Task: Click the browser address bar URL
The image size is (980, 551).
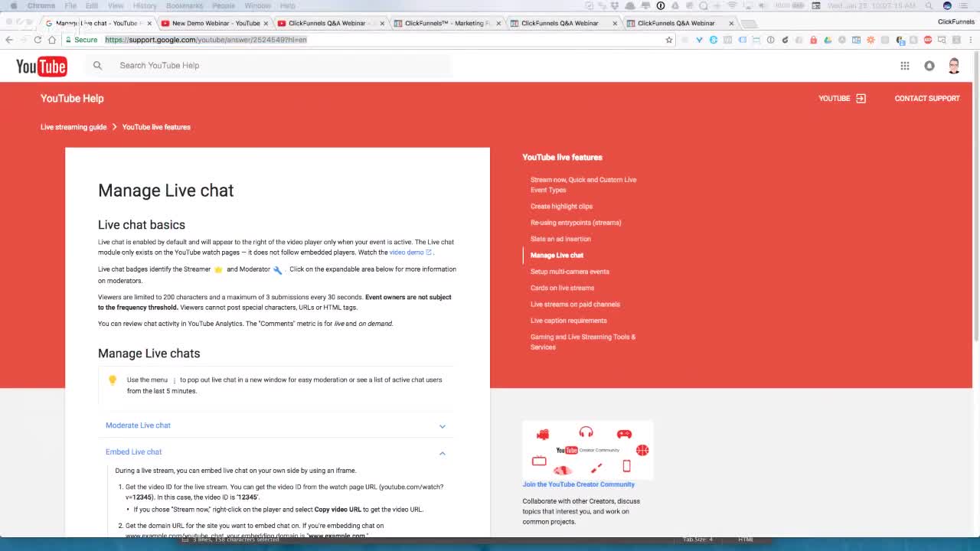Action: click(206, 40)
